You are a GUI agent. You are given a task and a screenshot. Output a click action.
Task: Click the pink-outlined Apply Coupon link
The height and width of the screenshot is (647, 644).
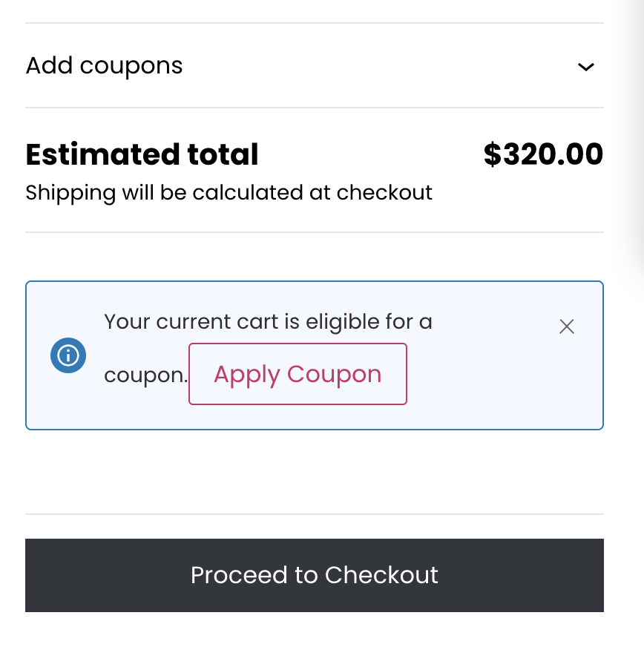pos(298,374)
